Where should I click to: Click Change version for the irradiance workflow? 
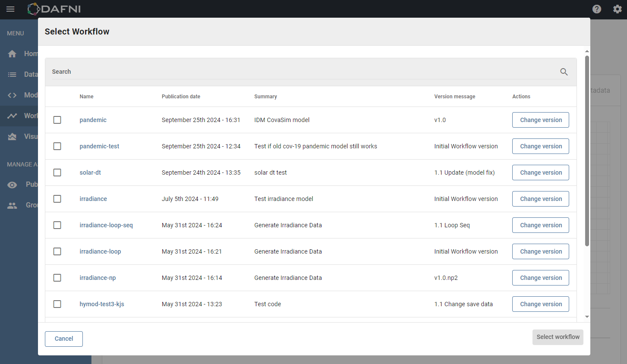540,198
